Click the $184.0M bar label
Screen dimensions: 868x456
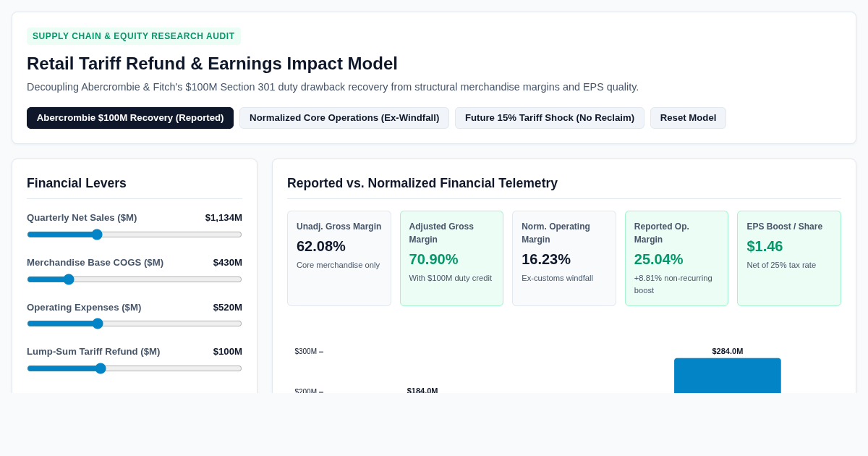[422, 391]
